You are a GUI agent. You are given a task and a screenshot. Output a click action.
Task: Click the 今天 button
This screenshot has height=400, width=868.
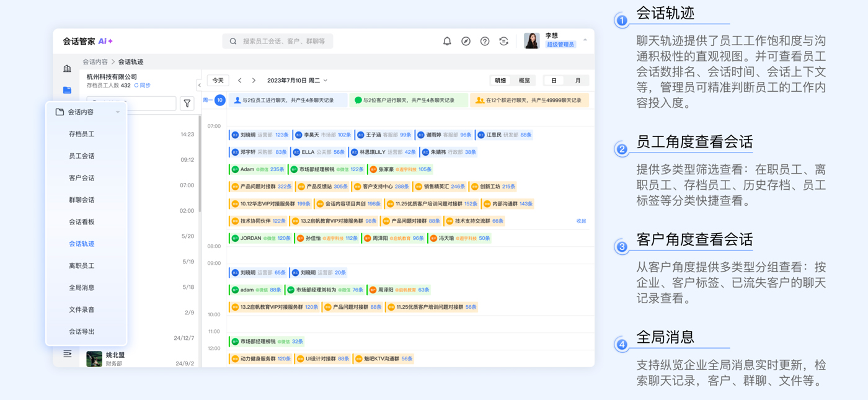[x=218, y=81]
